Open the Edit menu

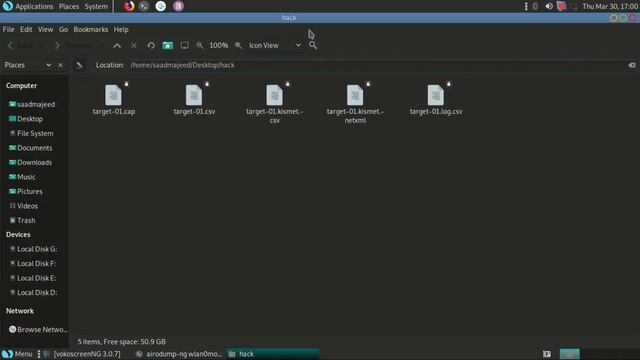(x=26, y=29)
